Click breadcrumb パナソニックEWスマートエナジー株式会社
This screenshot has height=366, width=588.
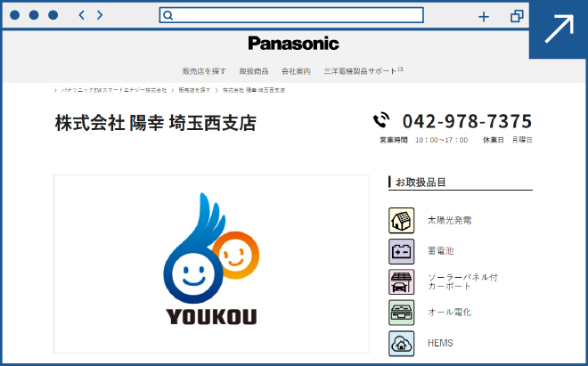pos(114,90)
